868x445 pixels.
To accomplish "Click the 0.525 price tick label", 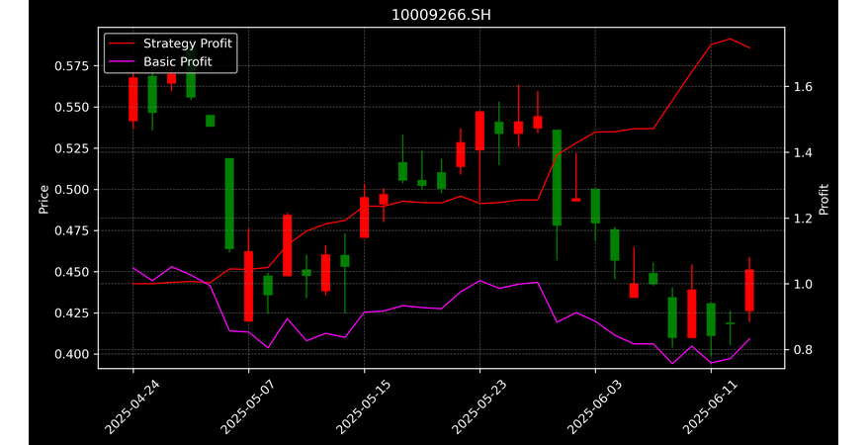I will [71, 148].
